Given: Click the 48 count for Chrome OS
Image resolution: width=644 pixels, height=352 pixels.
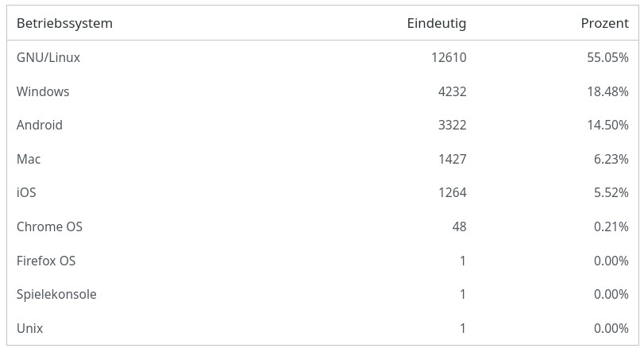Looking at the screenshot, I should pos(459,226).
